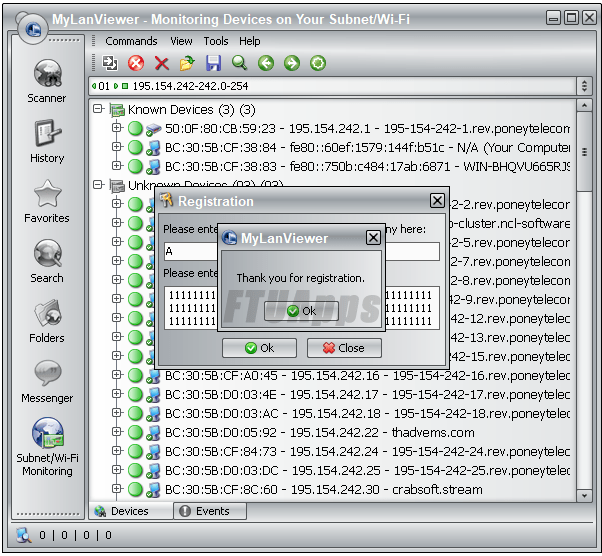Close the MyLanViewer message box with X
This screenshot has width=602, height=556.
[x=373, y=238]
